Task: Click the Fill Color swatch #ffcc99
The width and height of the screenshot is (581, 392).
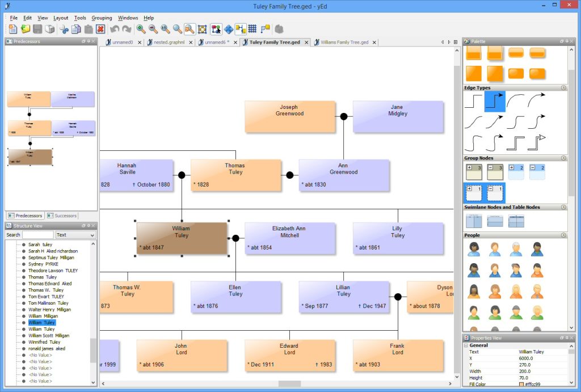Action: (x=521, y=384)
